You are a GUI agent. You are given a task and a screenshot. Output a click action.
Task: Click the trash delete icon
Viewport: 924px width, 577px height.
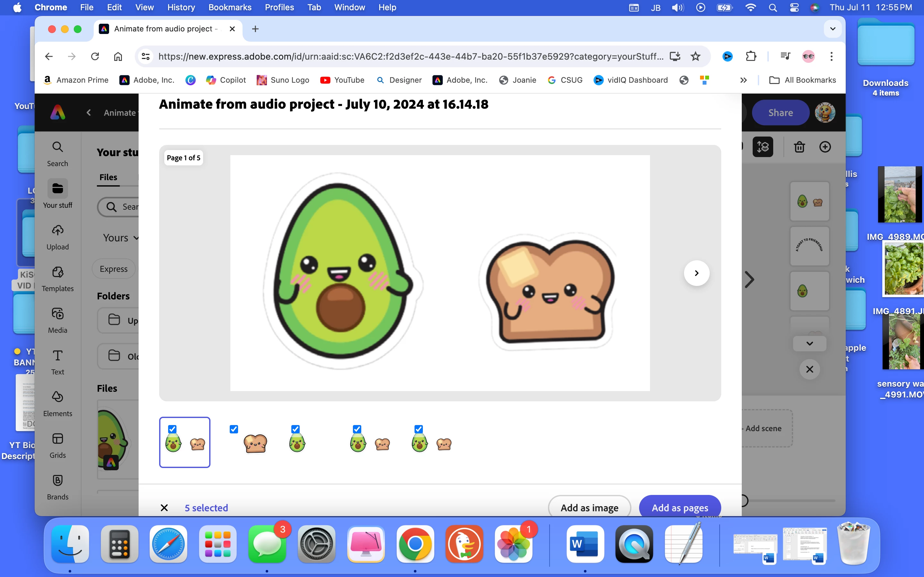point(799,147)
